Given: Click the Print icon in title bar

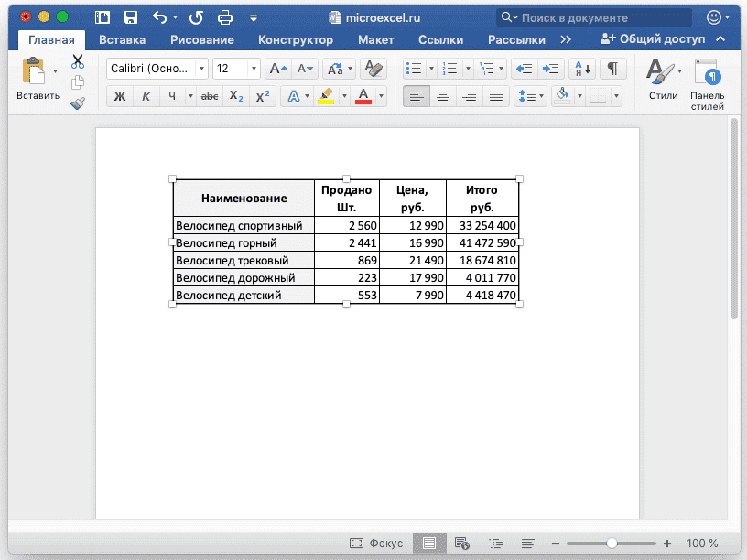Looking at the screenshot, I should [x=227, y=17].
